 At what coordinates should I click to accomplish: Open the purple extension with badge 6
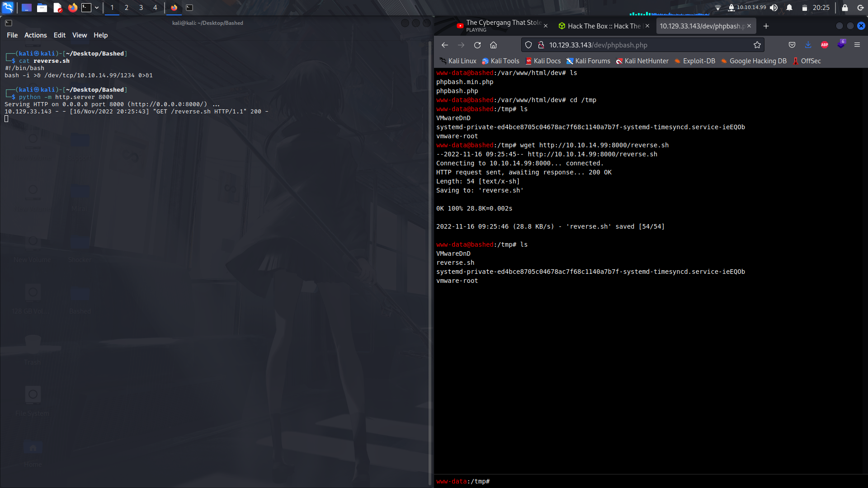841,45
